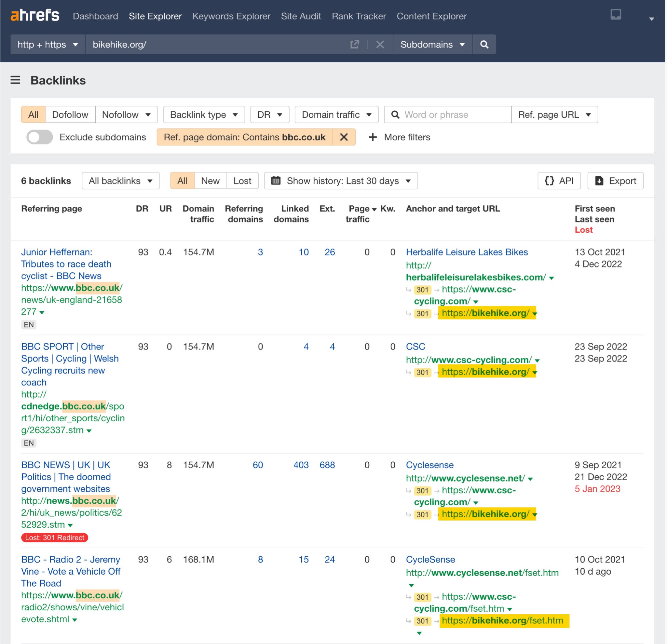
Task: Open the Subdomains mode dropdown
Action: point(432,44)
